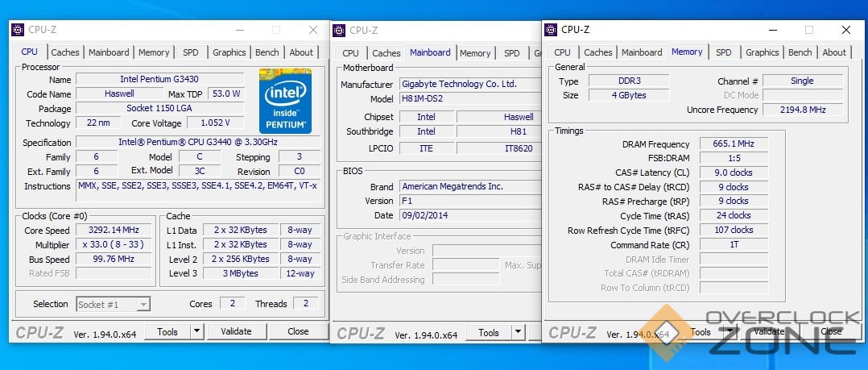This screenshot has height=370, width=868.
Task: Open the Graphics tab in the CPU window
Action: 229,52
